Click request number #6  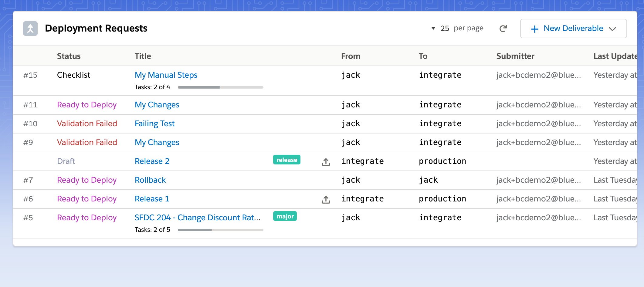click(x=28, y=199)
